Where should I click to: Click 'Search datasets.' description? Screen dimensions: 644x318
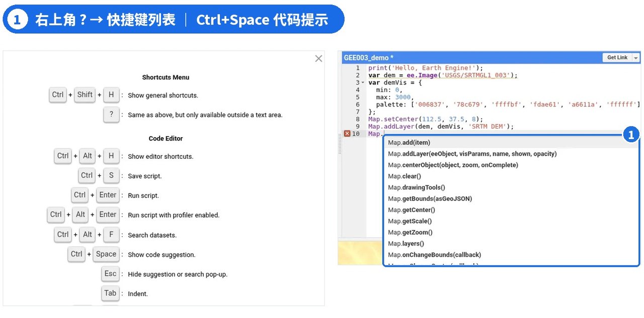tap(152, 235)
